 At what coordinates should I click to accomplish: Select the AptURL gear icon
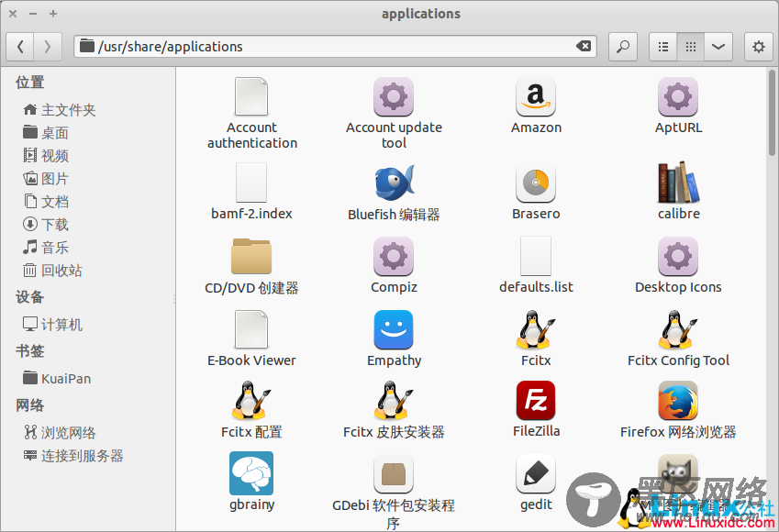678,96
